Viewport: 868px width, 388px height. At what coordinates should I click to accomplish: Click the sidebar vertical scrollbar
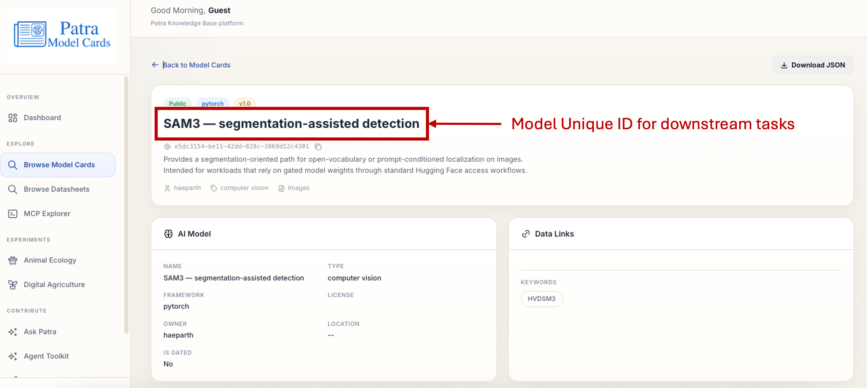click(x=126, y=205)
